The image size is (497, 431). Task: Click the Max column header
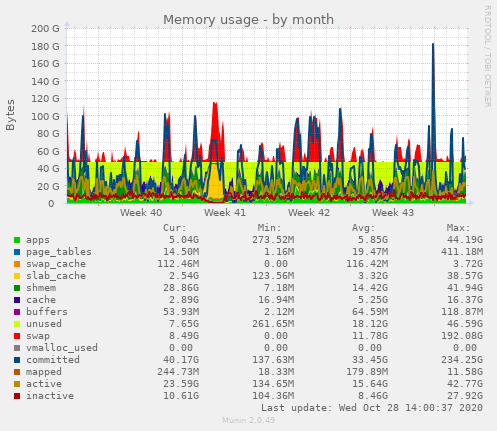[458, 228]
